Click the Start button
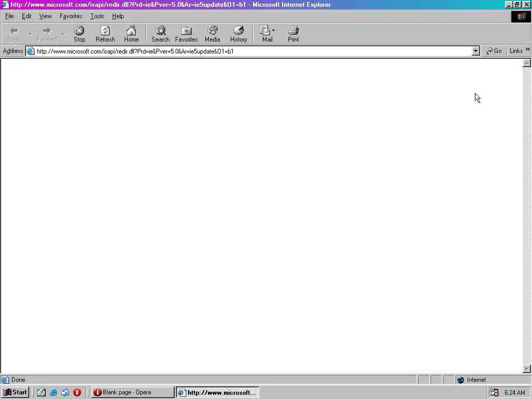Viewport: 532px width, 399px height. click(x=15, y=392)
